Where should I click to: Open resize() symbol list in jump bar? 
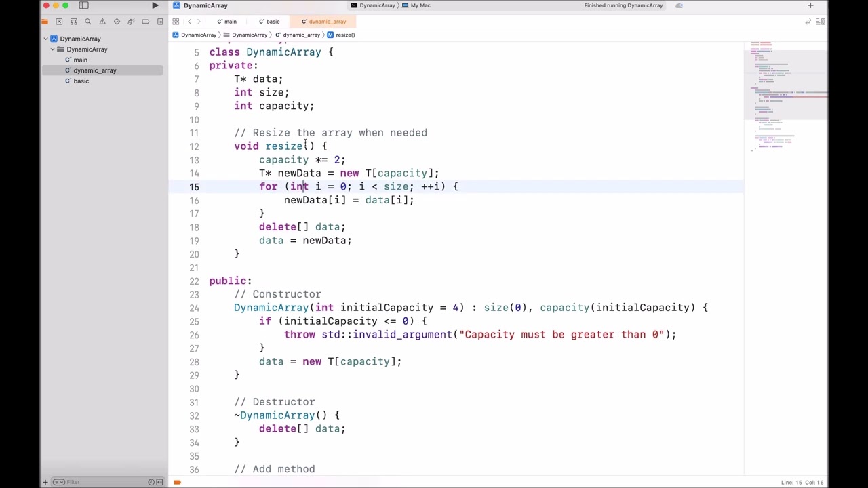tap(341, 35)
